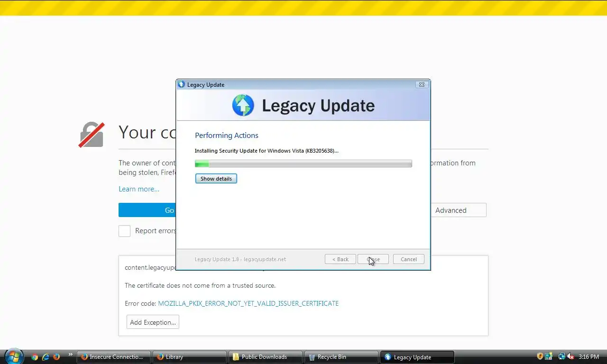Launch Firefox from the quick launch bar
607x364 pixels.
(56, 357)
